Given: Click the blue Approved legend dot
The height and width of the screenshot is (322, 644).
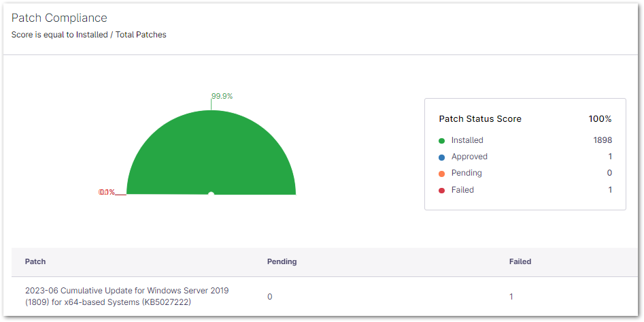Looking at the screenshot, I should (442, 157).
